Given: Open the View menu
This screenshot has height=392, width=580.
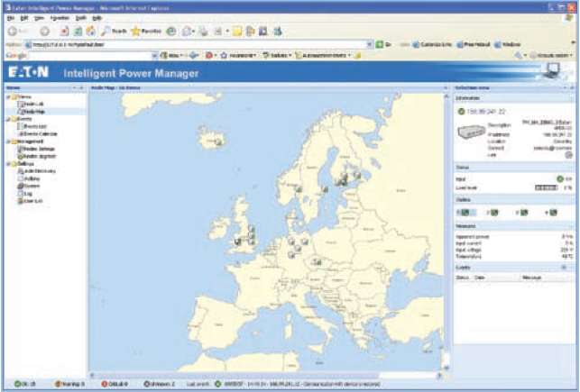Looking at the screenshot, I should pyautogui.click(x=39, y=18).
